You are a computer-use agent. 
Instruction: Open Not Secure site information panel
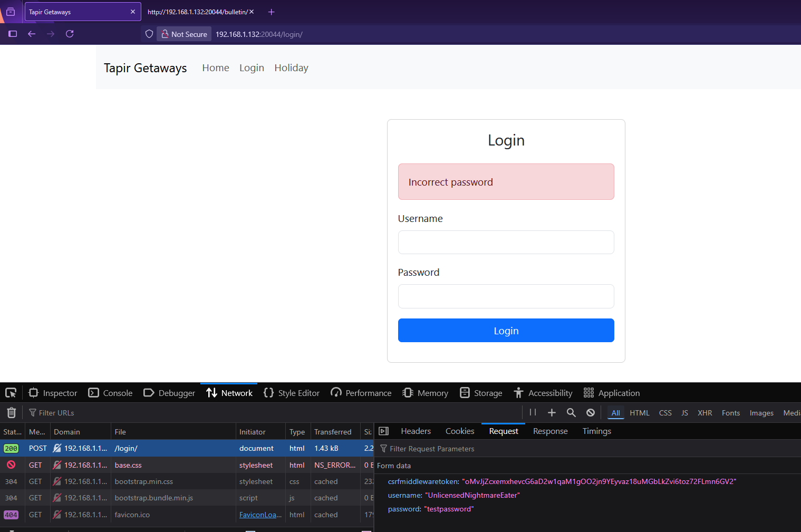click(x=184, y=34)
